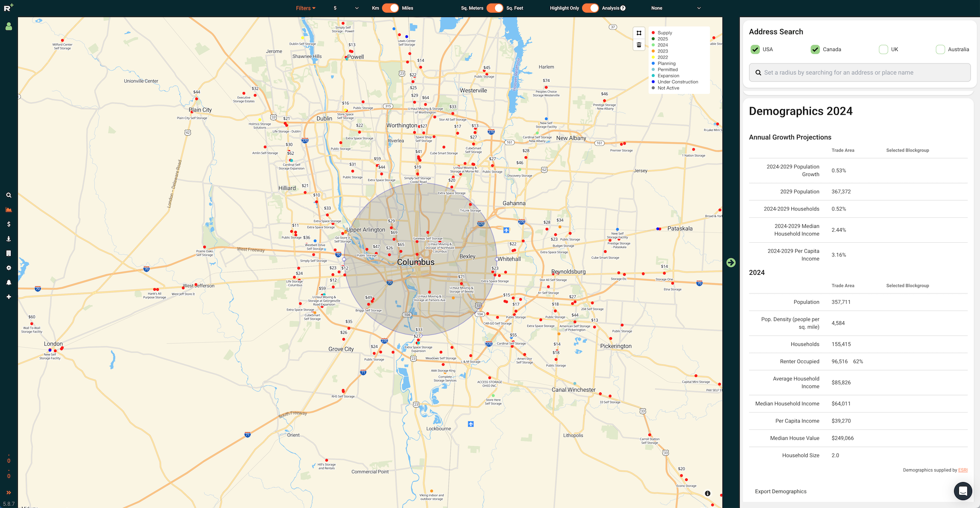Click the airport icon near Lockbourne
Screen dimensions: 980x508
point(470,424)
